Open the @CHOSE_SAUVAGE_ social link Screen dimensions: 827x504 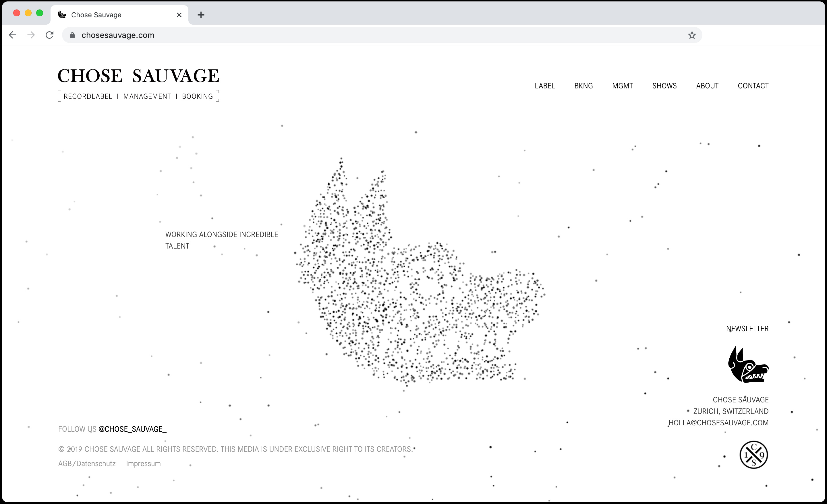(x=132, y=429)
